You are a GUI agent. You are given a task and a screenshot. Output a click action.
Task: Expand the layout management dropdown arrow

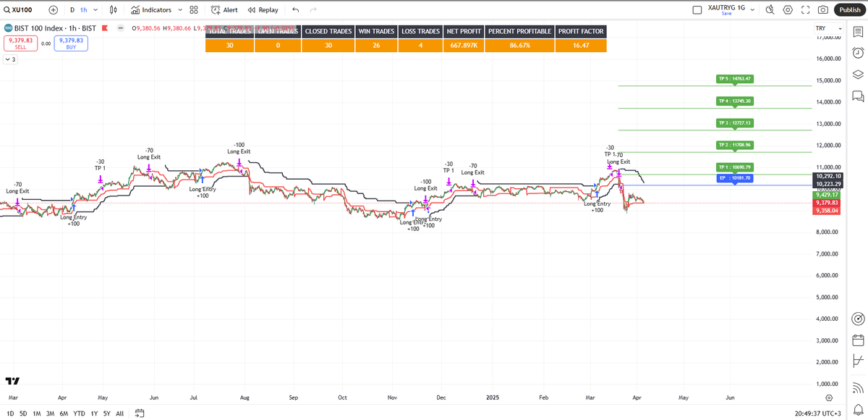coord(752,10)
